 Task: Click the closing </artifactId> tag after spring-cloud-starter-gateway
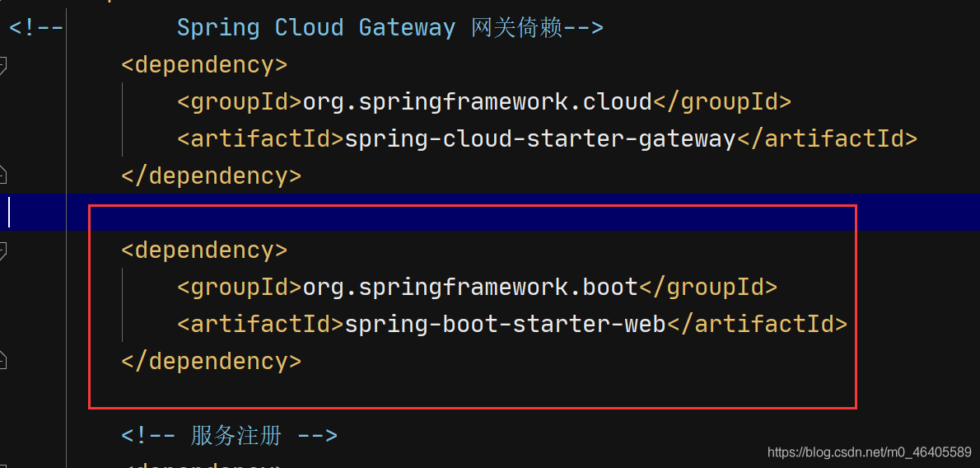(x=828, y=139)
